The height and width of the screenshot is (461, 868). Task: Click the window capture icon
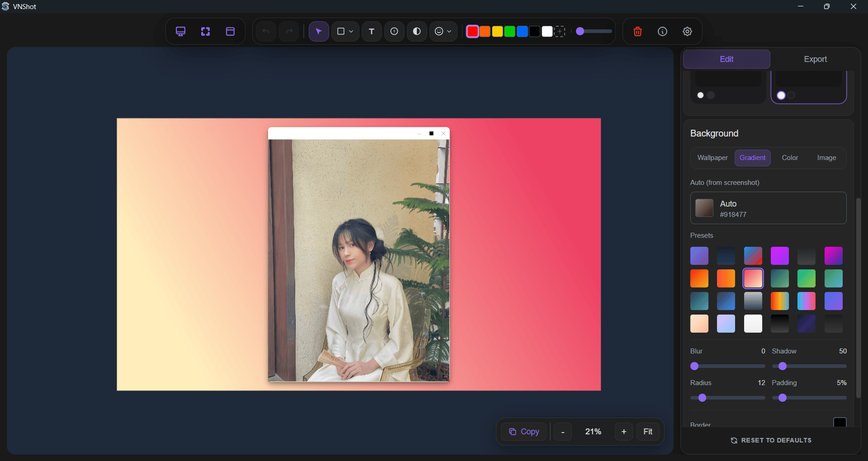pos(230,31)
